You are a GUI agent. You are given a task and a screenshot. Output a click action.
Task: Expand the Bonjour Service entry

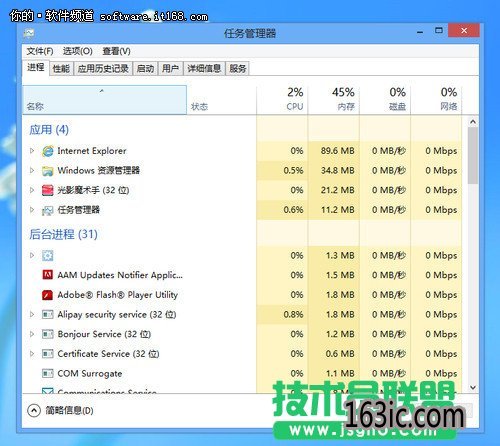32,334
